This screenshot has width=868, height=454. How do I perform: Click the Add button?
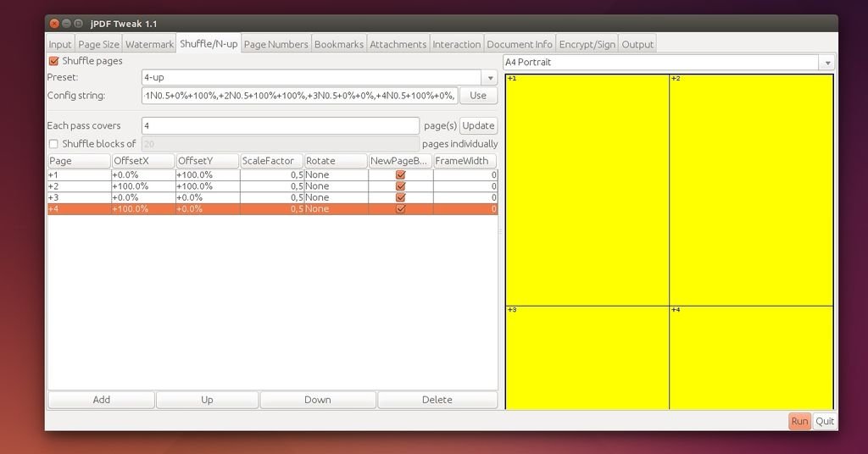pyautogui.click(x=102, y=400)
